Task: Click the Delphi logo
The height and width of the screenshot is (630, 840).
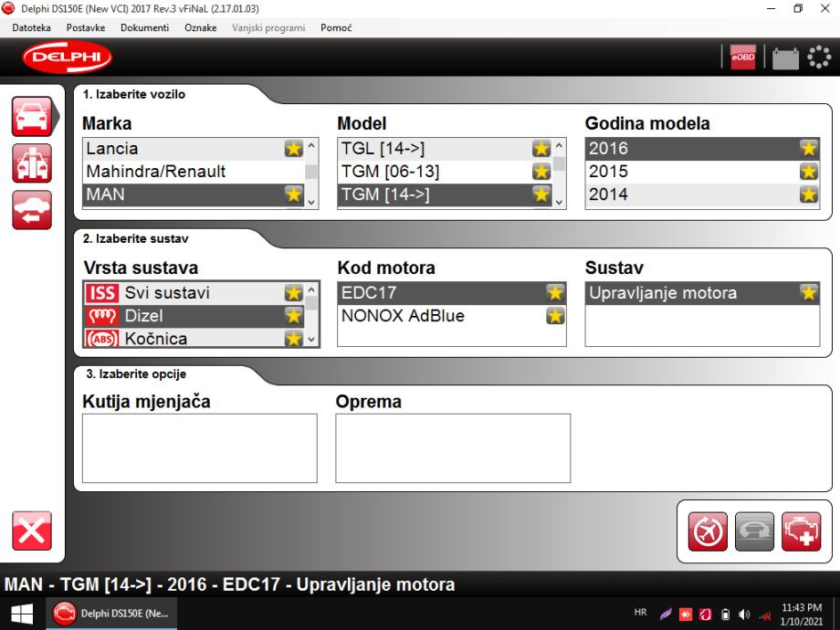Action: [x=68, y=57]
